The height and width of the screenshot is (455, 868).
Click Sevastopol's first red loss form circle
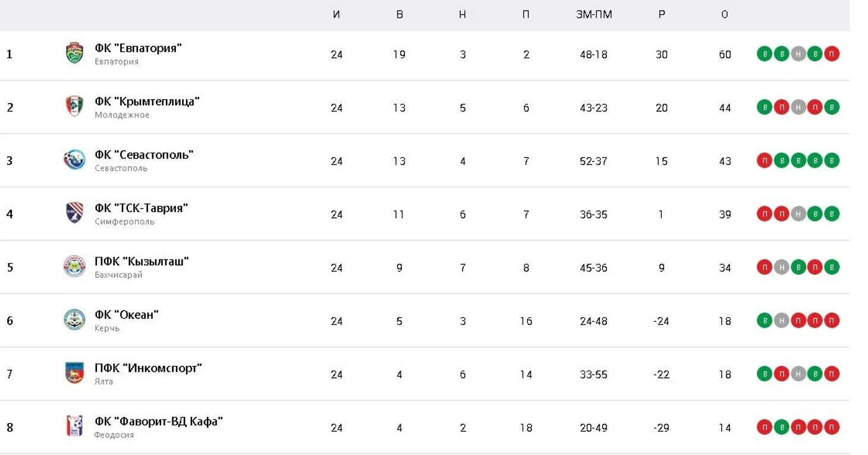(x=765, y=160)
